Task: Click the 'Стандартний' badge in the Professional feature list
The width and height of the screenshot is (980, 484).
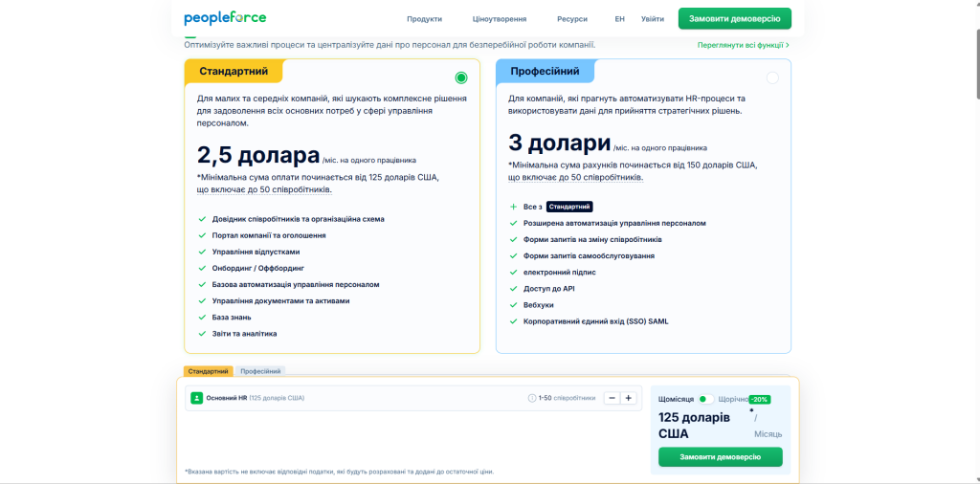Action: [569, 207]
